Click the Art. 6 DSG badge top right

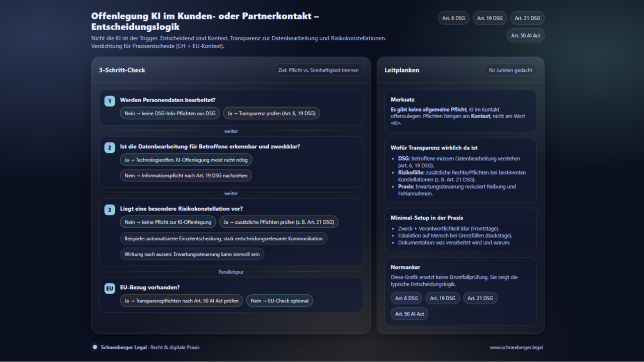point(453,18)
